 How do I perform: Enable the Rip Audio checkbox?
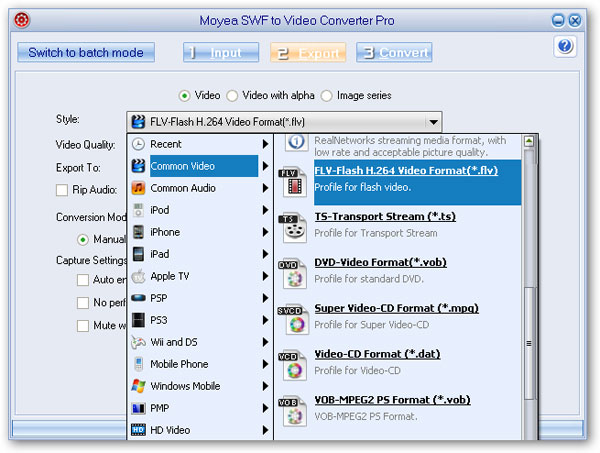tap(62, 190)
